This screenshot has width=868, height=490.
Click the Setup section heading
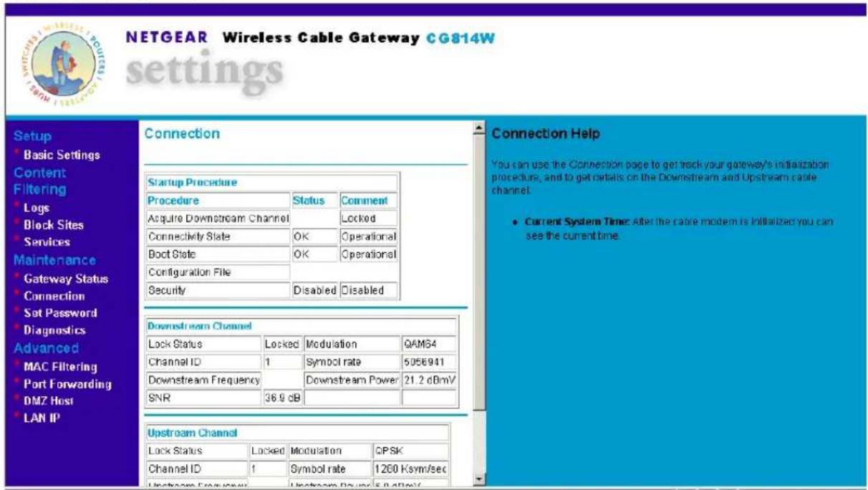[x=33, y=136]
